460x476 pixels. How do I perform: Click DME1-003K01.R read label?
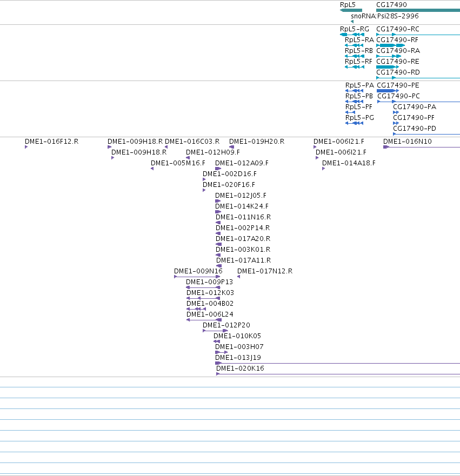coord(243,250)
